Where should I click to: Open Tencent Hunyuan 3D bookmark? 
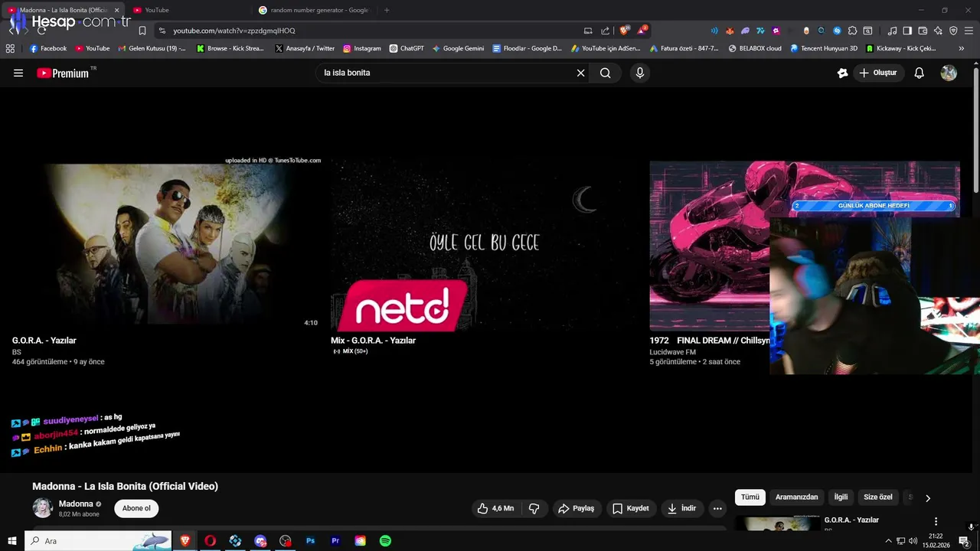tap(824, 48)
